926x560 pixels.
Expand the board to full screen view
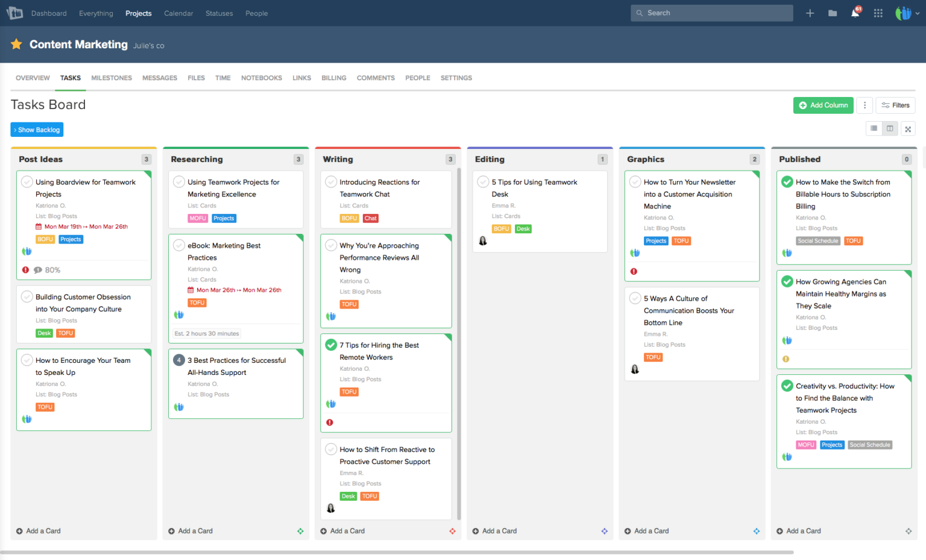point(908,128)
